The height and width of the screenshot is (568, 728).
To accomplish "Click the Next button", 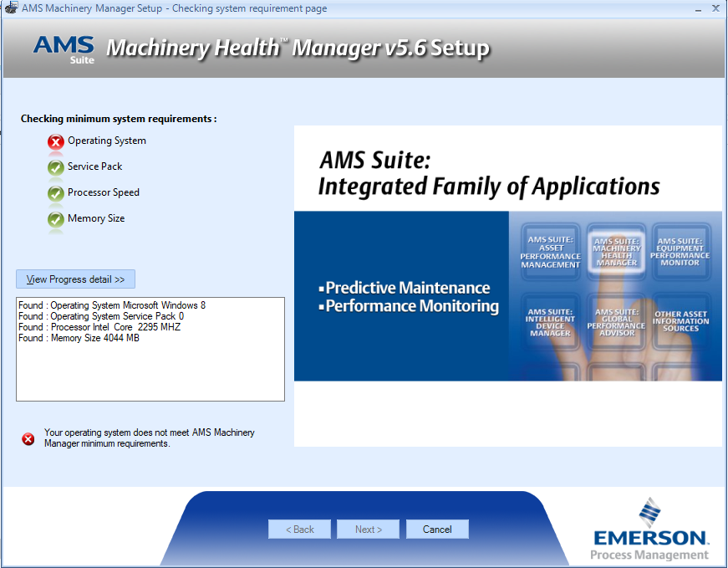I will 368,530.
